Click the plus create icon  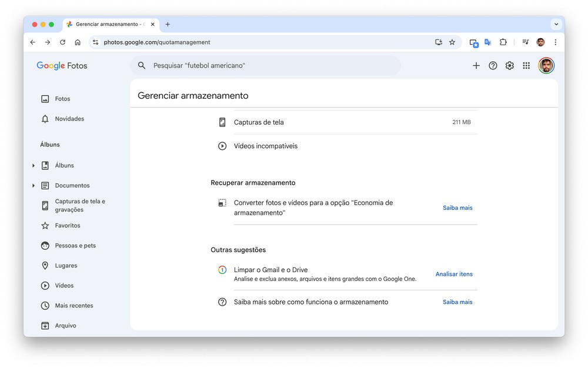pyautogui.click(x=476, y=66)
